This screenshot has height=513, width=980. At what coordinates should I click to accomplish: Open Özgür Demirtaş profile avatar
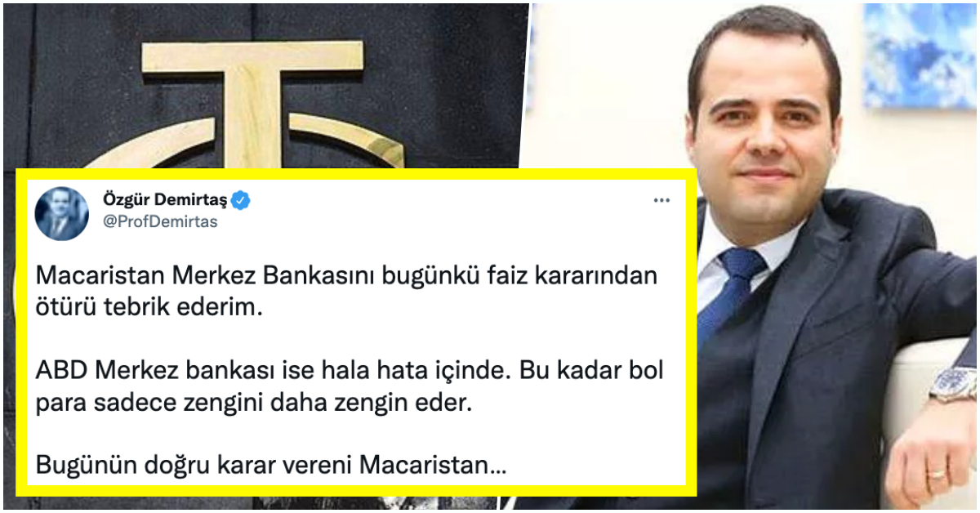[x=61, y=213]
